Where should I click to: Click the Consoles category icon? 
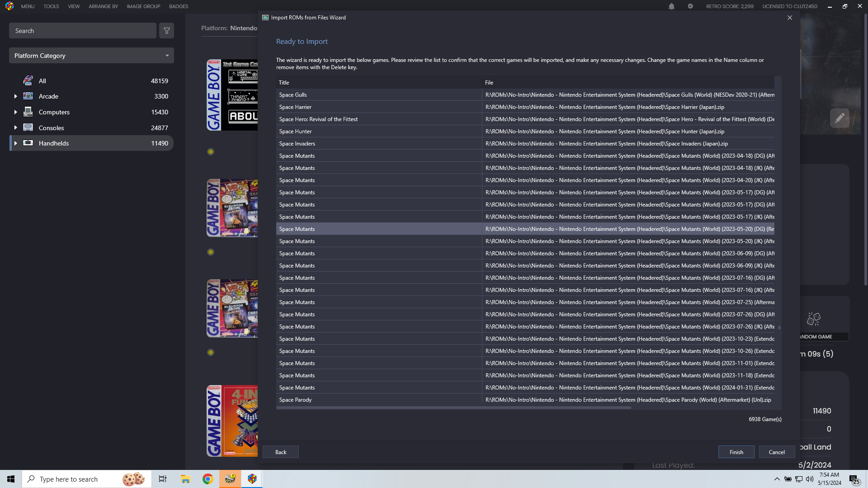click(28, 127)
